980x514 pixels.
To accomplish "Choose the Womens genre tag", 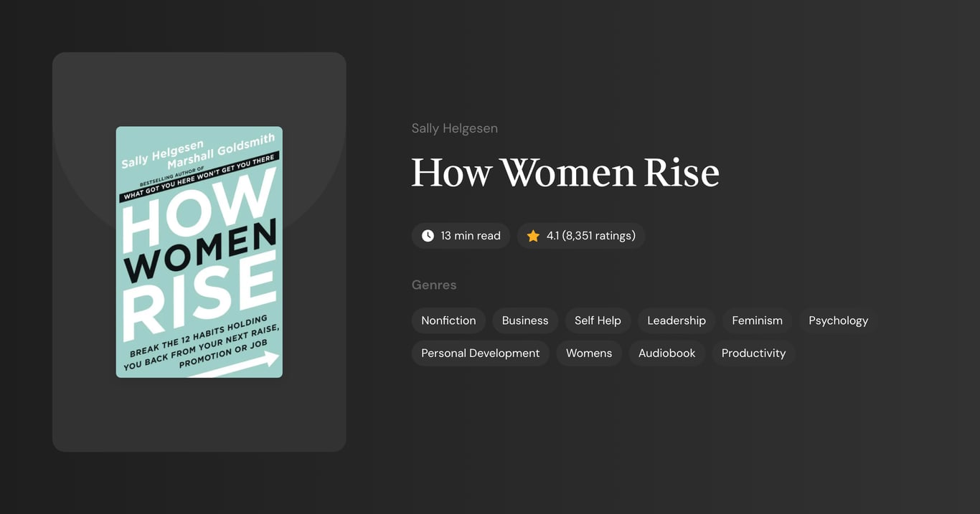I will (x=589, y=353).
